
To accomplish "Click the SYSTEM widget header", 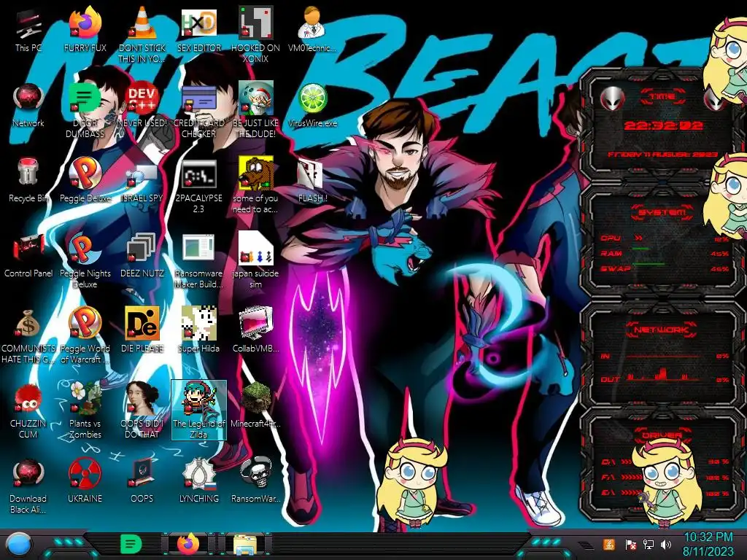I will (x=662, y=212).
